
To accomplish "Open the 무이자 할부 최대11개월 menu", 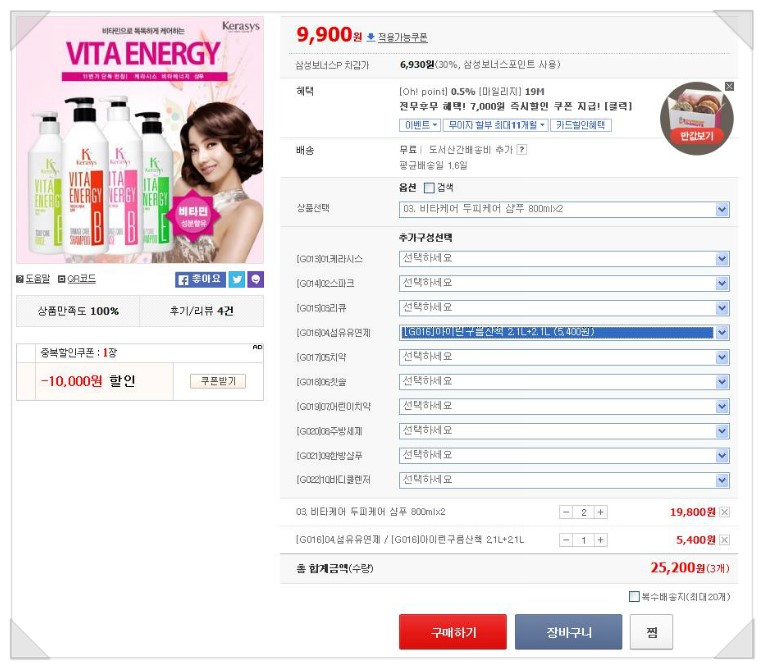I will 496,125.
